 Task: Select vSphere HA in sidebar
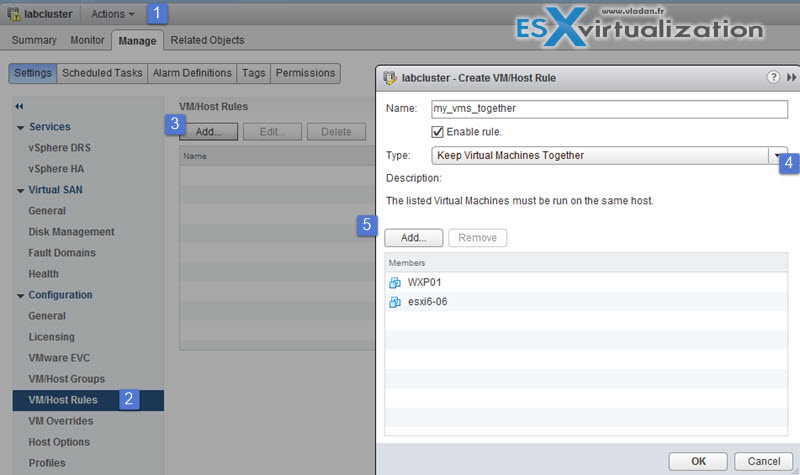click(56, 168)
